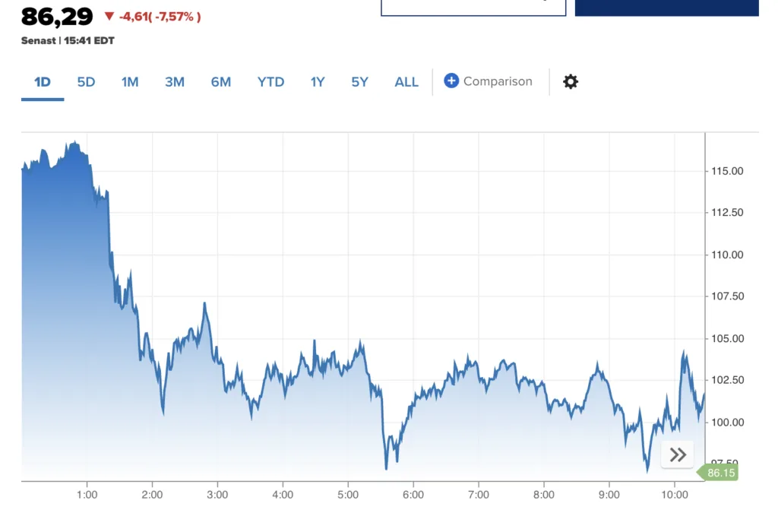The image size is (778, 532).
Task: Click the red down-triangle change indicator
Action: pyautogui.click(x=109, y=16)
